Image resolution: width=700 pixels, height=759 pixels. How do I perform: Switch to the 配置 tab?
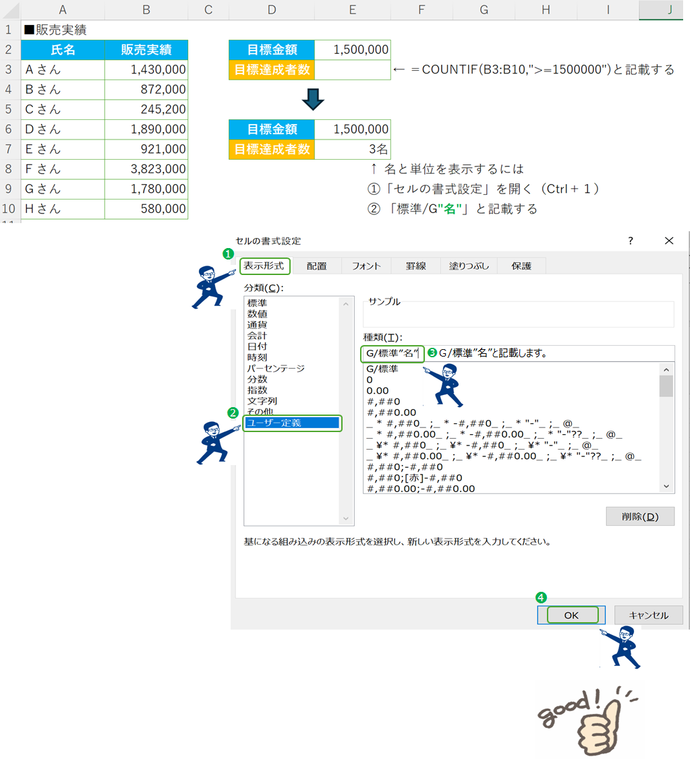pyautogui.click(x=316, y=266)
